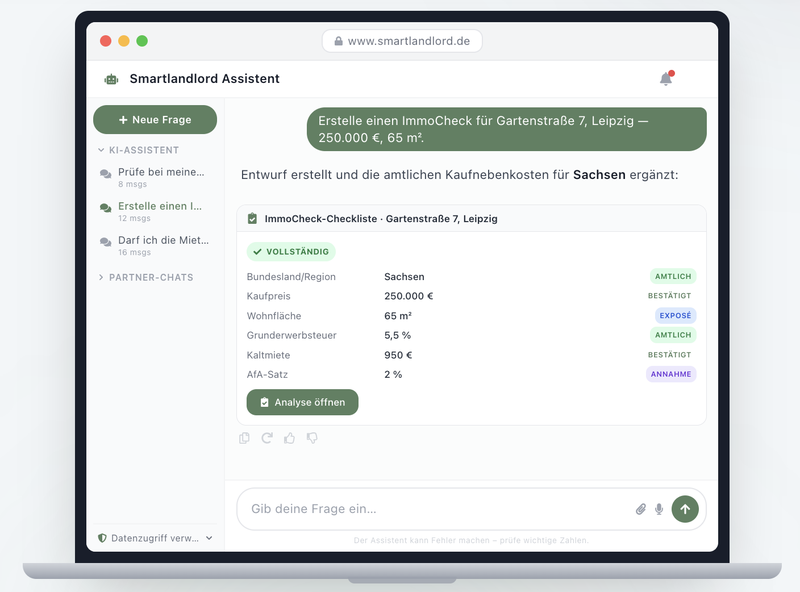Image resolution: width=800 pixels, height=592 pixels.
Task: Click the AfA-Satz value '2 %'
Action: point(393,375)
